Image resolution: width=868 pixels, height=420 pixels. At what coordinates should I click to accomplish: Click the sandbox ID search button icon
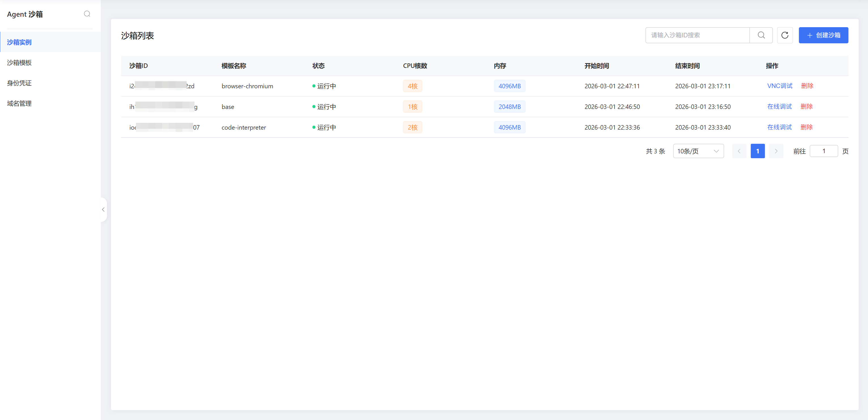[x=761, y=35]
